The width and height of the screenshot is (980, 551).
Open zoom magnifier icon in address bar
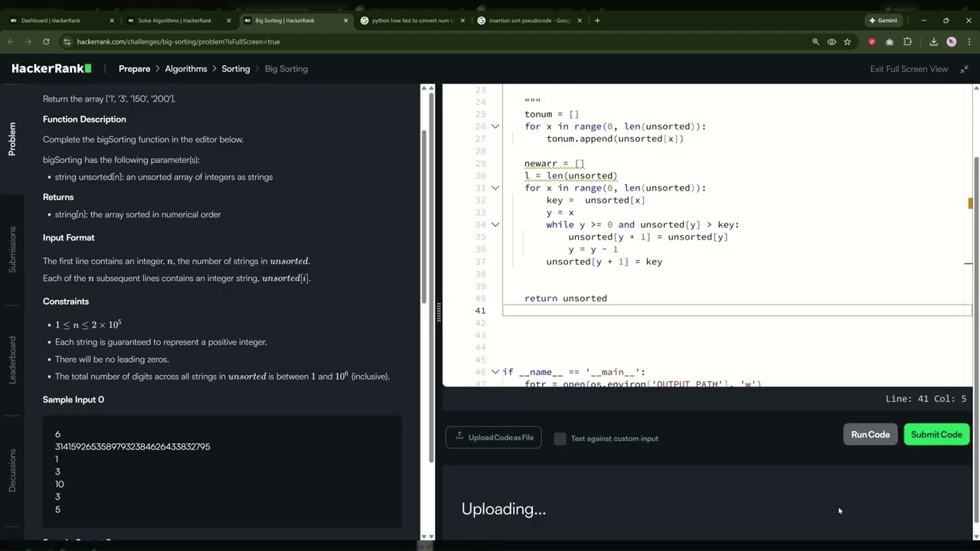(x=815, y=41)
